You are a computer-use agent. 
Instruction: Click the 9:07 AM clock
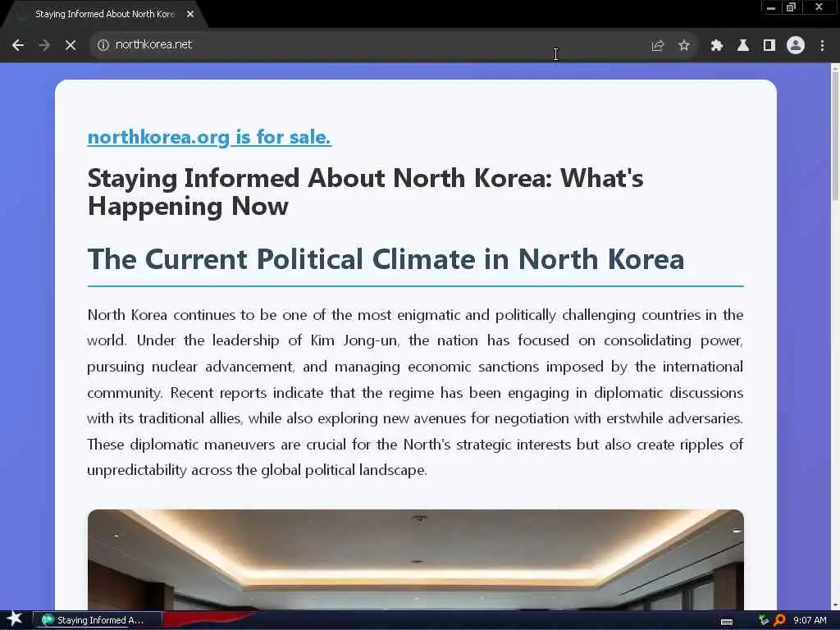(810, 620)
